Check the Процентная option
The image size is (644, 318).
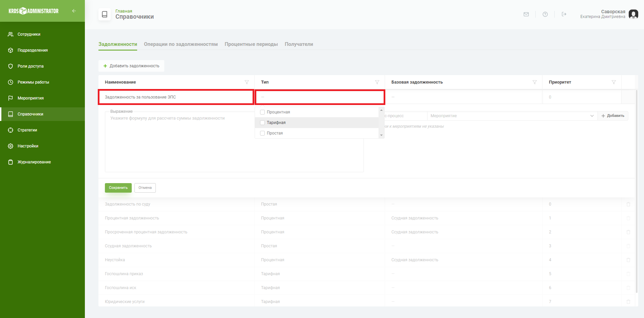(262, 112)
